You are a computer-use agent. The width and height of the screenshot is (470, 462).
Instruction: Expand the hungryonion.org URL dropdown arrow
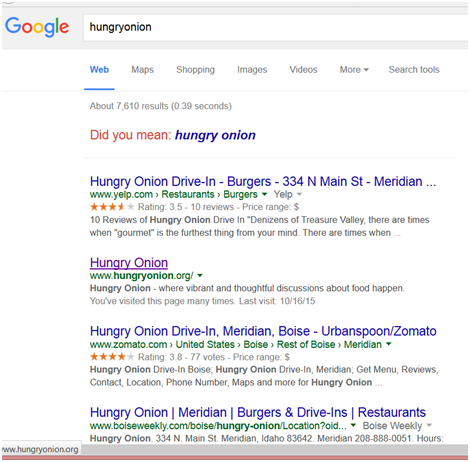pos(200,276)
